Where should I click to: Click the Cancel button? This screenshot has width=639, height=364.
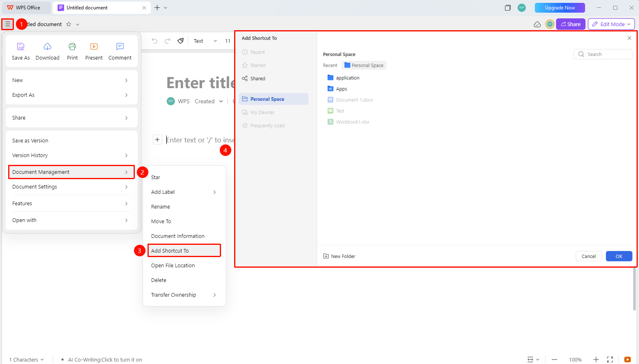[589, 256]
